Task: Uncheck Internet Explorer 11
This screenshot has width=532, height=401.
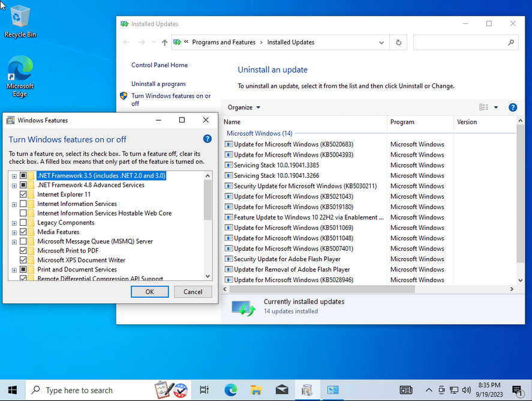Action: [23, 194]
